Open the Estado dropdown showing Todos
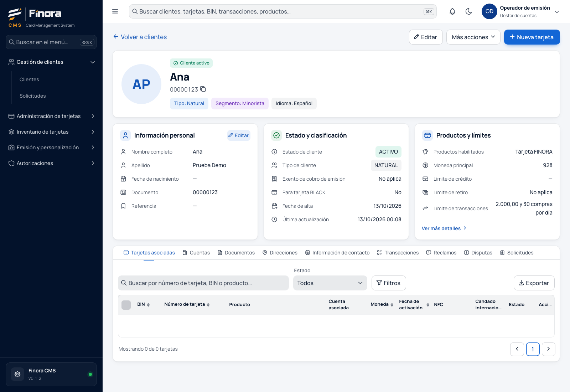The height and width of the screenshot is (392, 570). tap(330, 283)
